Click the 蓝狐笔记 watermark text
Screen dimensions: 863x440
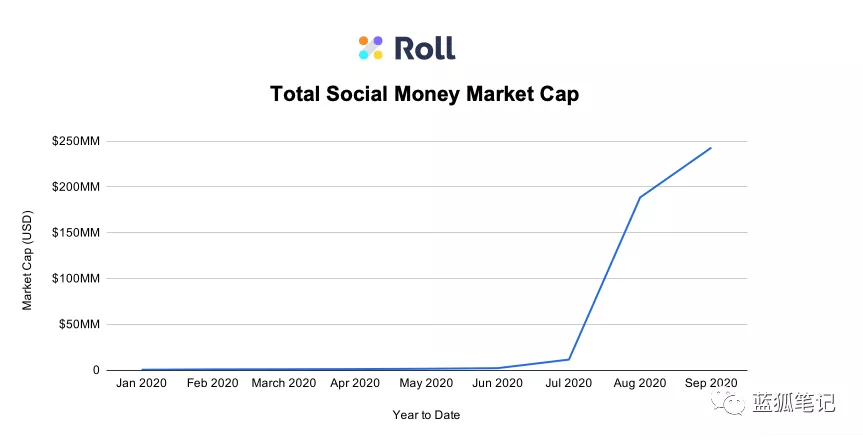click(793, 403)
